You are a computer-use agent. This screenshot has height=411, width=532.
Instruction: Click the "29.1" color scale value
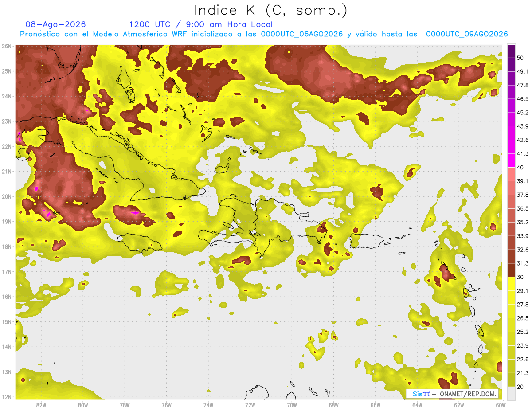522,291
